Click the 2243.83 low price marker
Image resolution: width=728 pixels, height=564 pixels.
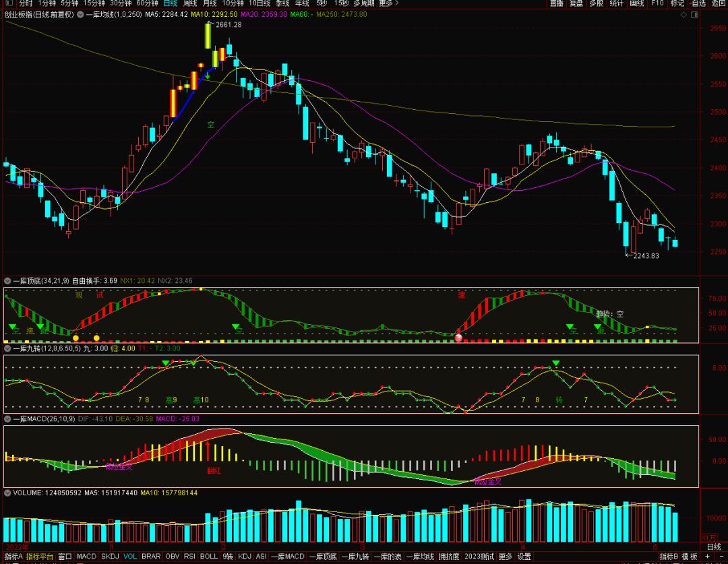(x=646, y=256)
